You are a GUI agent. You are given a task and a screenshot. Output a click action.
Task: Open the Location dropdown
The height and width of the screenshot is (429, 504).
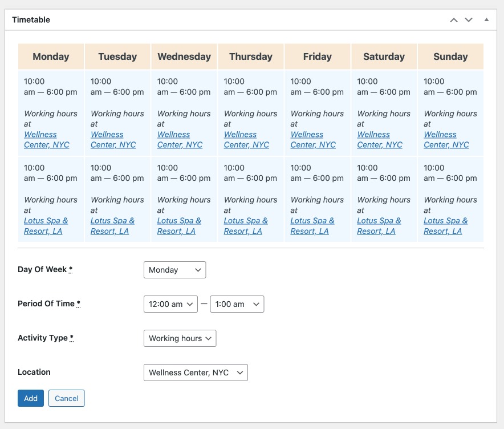pos(196,373)
